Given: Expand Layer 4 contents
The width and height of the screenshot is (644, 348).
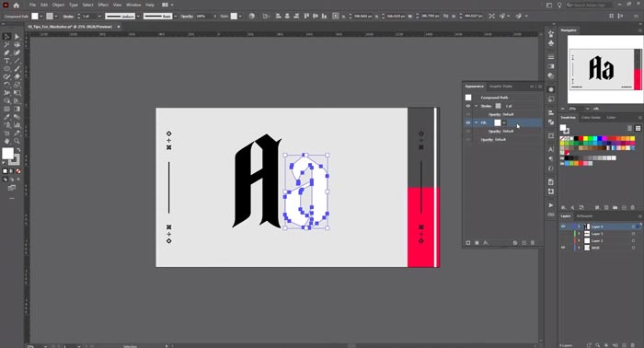Looking at the screenshot, I should tap(579, 226).
